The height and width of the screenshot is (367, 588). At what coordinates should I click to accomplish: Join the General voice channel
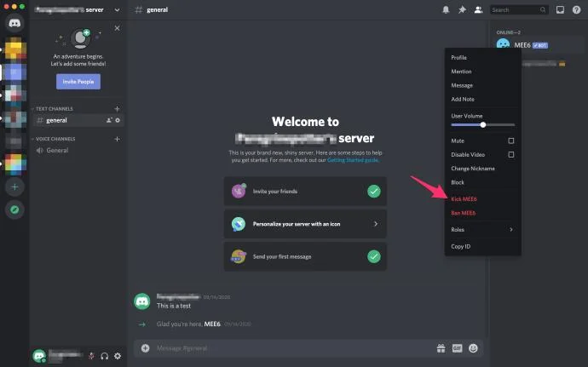[78, 151]
